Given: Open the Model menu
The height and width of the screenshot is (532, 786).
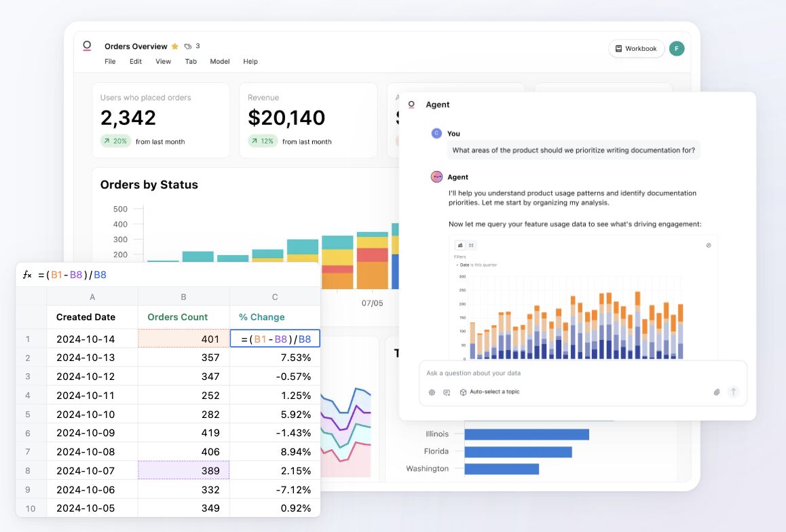Looking at the screenshot, I should (220, 62).
